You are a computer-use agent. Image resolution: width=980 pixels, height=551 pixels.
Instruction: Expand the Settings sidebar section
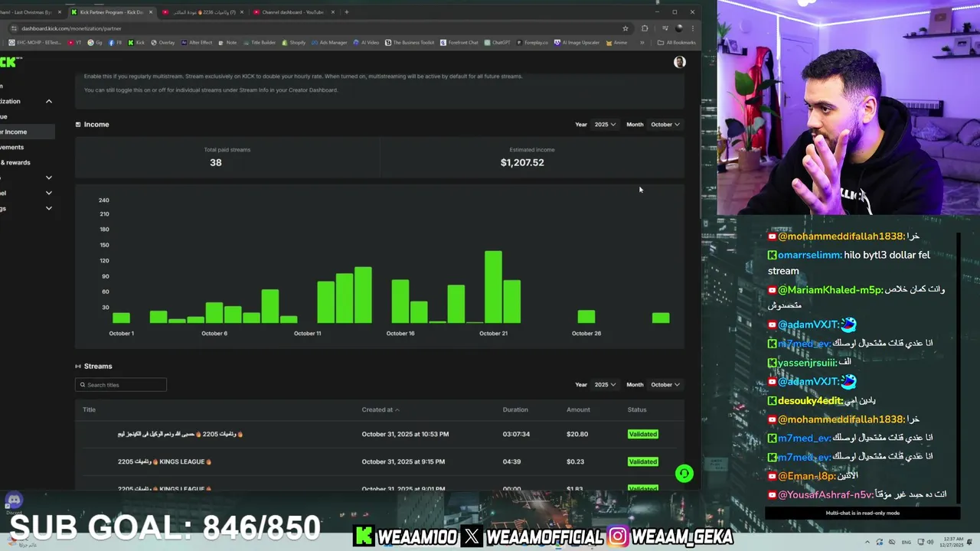pos(48,208)
